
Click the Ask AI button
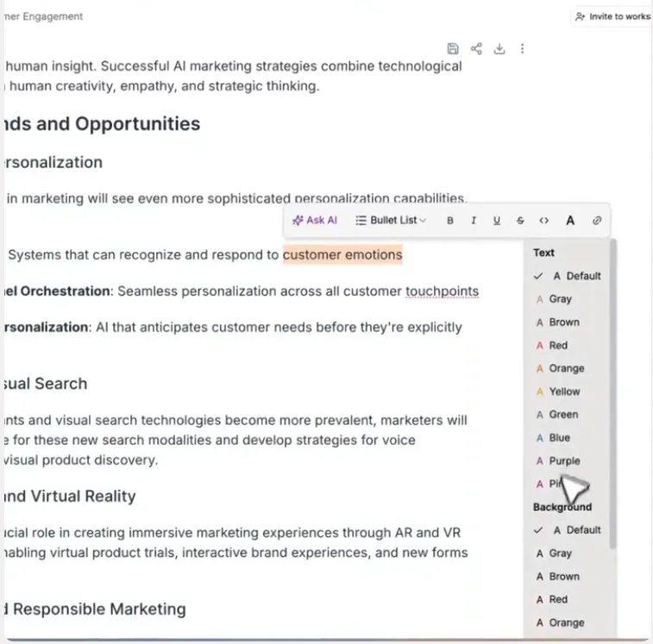pos(315,220)
